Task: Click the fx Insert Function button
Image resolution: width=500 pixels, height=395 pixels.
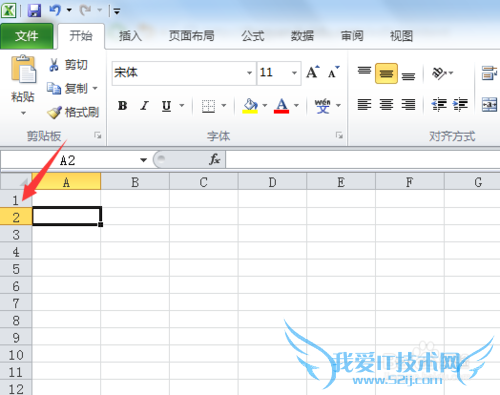Action: click(x=215, y=160)
